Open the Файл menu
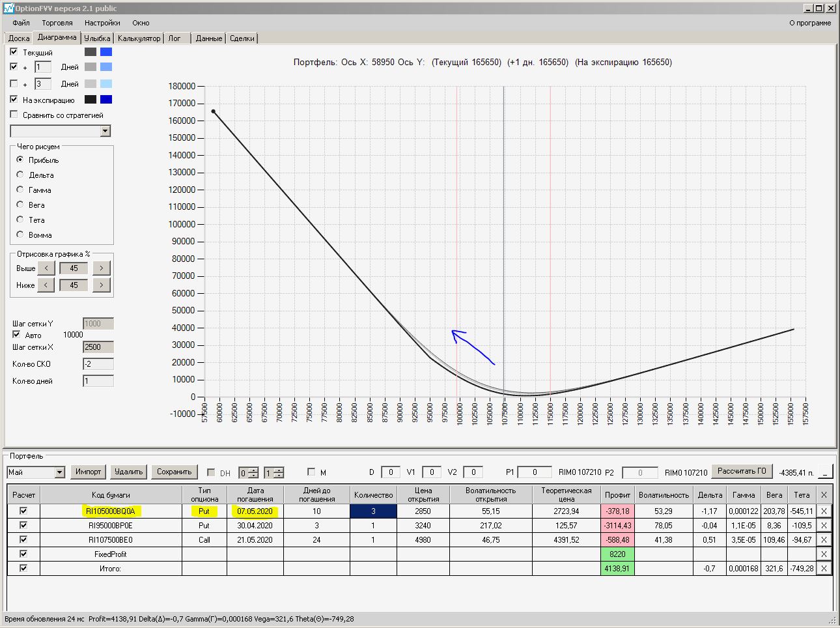The height and width of the screenshot is (628, 840). (21, 23)
